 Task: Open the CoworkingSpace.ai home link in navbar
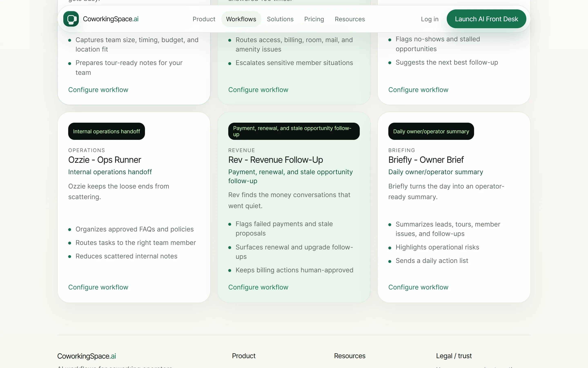tap(101, 19)
